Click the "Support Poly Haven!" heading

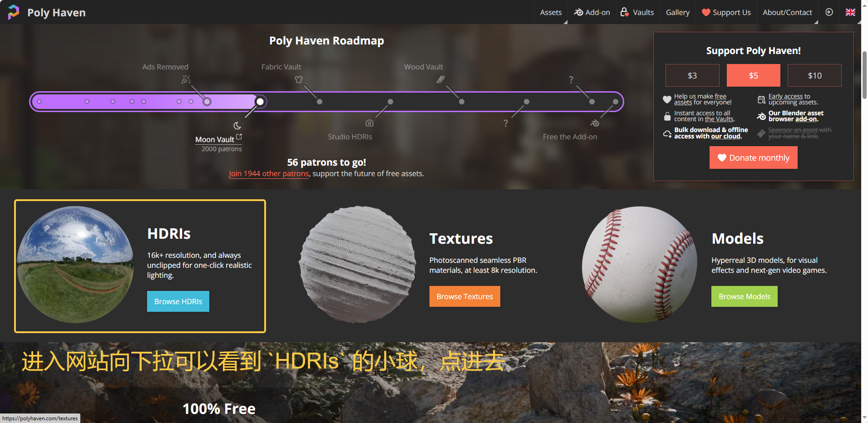click(x=753, y=51)
